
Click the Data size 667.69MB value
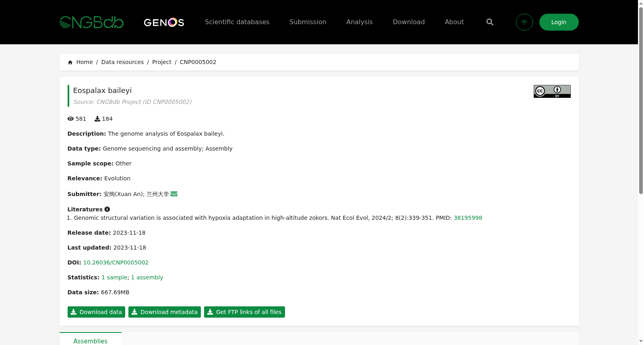[x=115, y=292]
